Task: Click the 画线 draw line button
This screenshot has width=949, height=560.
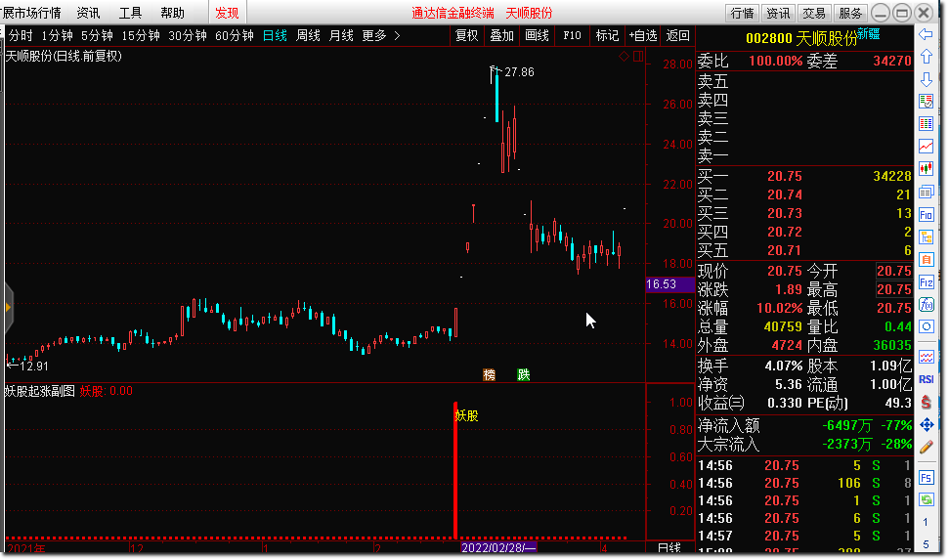Action: [537, 36]
